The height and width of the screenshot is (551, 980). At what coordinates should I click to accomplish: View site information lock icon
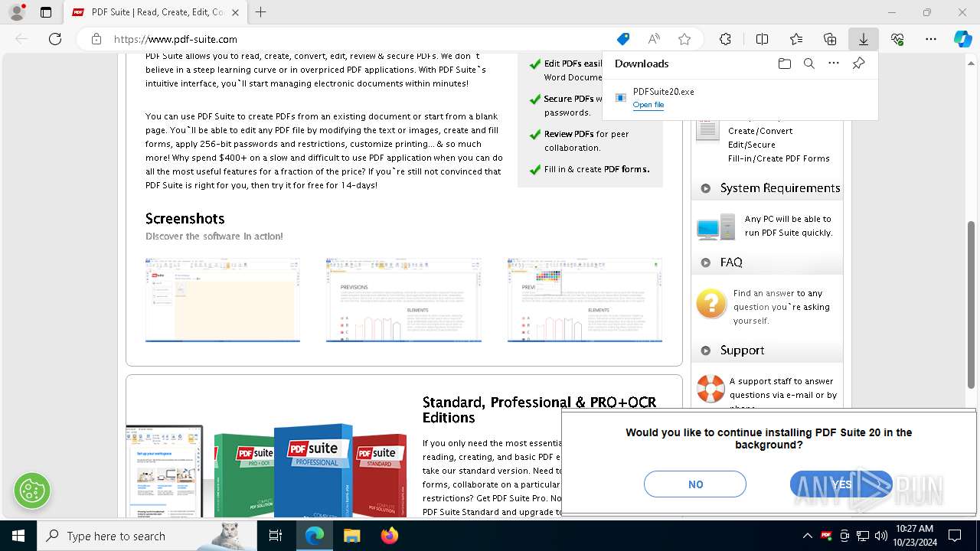tap(96, 39)
